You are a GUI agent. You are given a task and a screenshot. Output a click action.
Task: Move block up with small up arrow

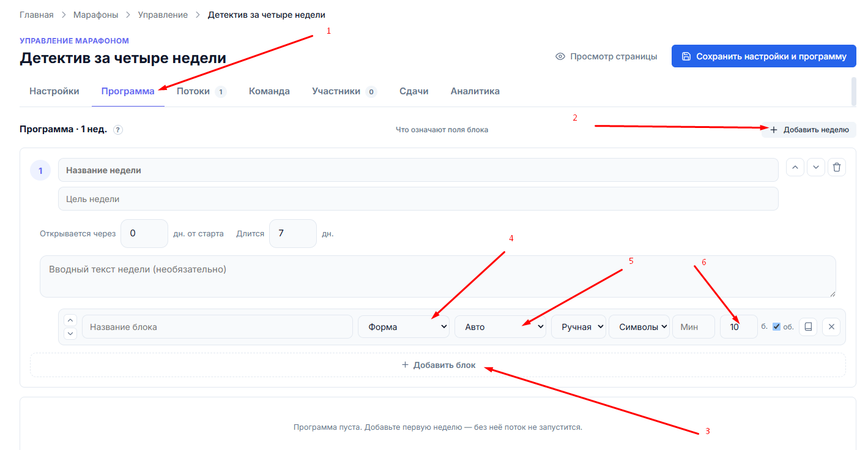70,320
